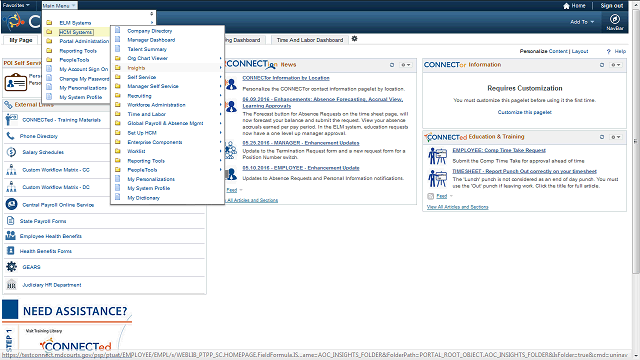The height and width of the screenshot is (360, 640).
Task: Refresh the CONNECTion News pagelet
Action: point(392,65)
